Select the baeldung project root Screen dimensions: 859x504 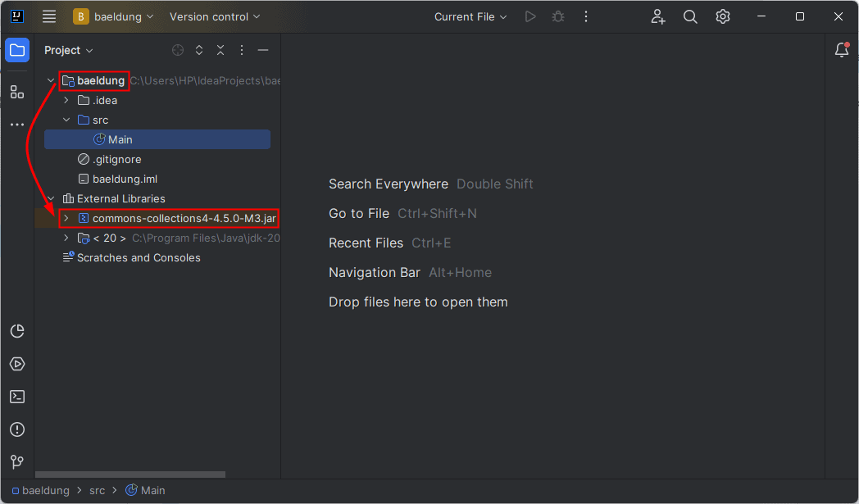tap(101, 80)
